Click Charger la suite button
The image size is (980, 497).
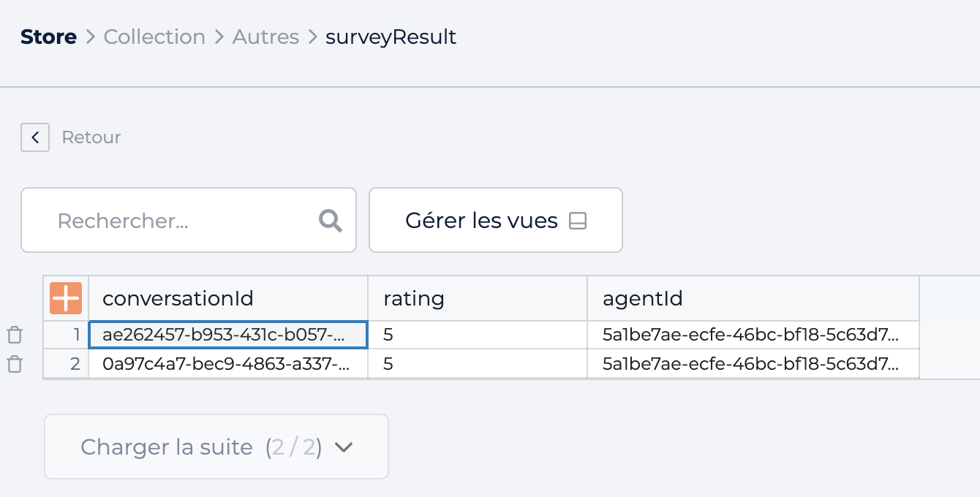216,447
